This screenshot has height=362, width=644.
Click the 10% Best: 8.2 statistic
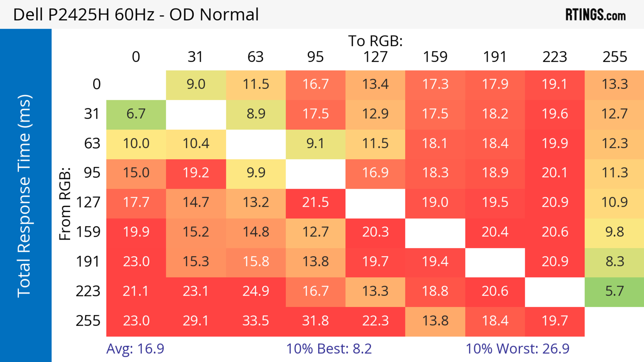pyautogui.click(x=329, y=349)
